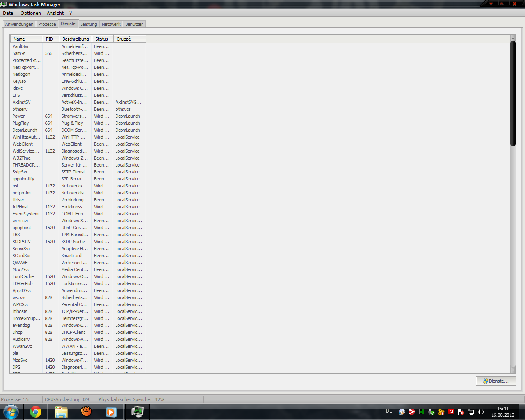Image resolution: width=525 pixels, height=420 pixels.
Task: Select the SamSs service row
Action: 78,53
